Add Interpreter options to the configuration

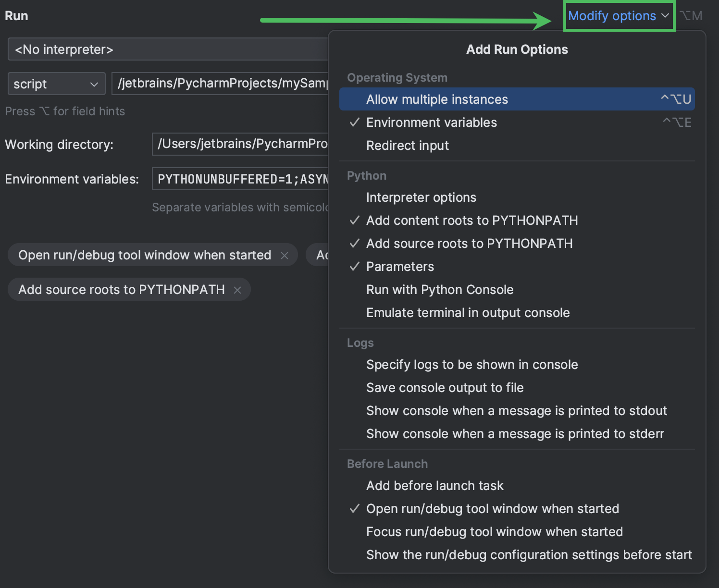421,197
